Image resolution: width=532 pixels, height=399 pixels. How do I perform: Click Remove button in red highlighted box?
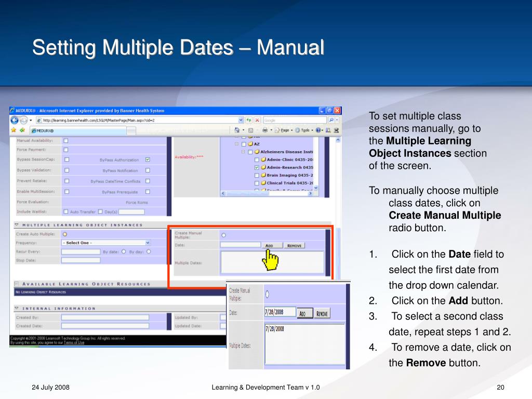point(295,245)
